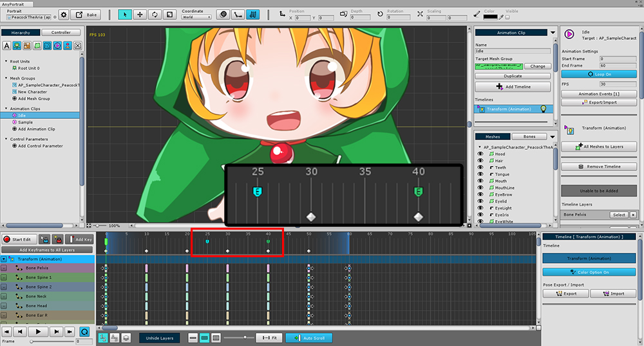Tick the Visible checkbox
Image resolution: width=644 pixels, height=346 pixels.
tap(507, 17)
